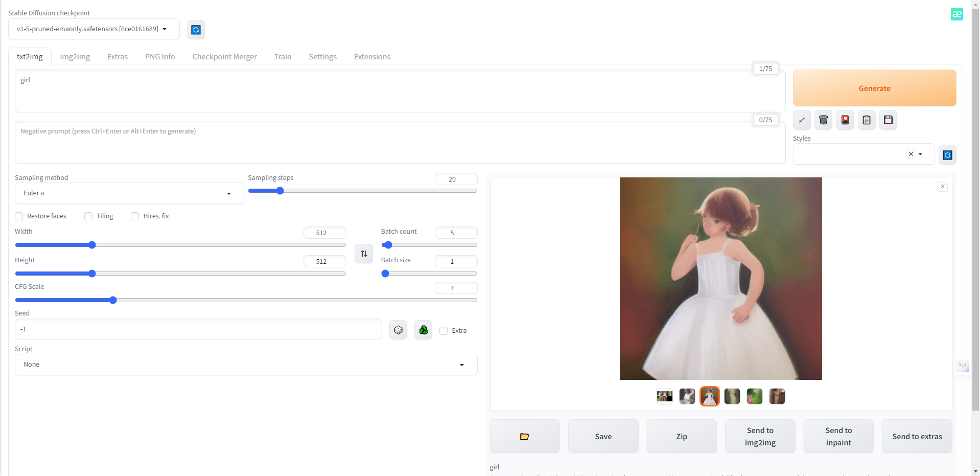This screenshot has width=980, height=476.
Task: Select the green background thumbnail with pink
Action: [755, 396]
